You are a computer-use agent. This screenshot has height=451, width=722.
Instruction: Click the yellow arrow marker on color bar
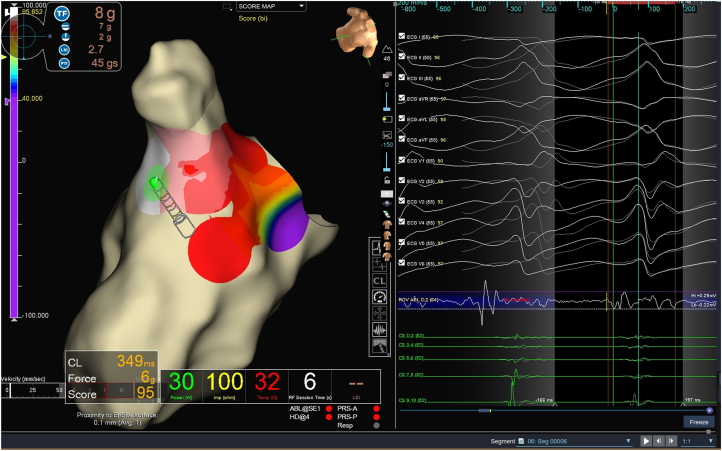coord(4,57)
